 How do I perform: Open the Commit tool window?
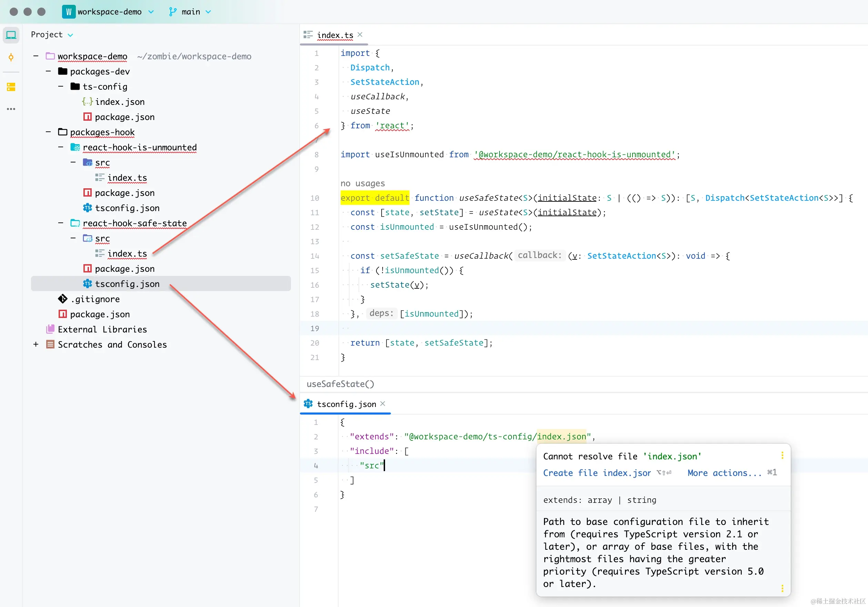(11, 57)
